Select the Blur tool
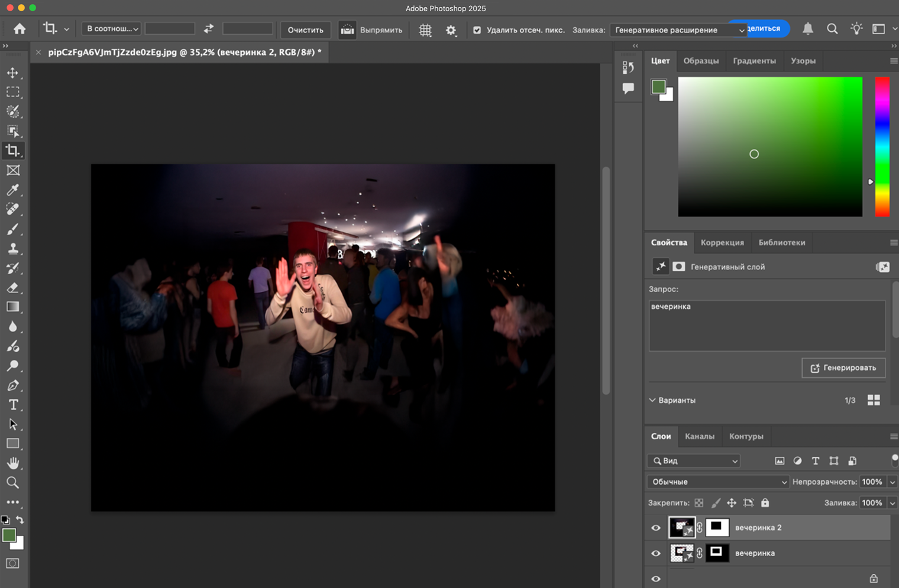 pos(12,326)
